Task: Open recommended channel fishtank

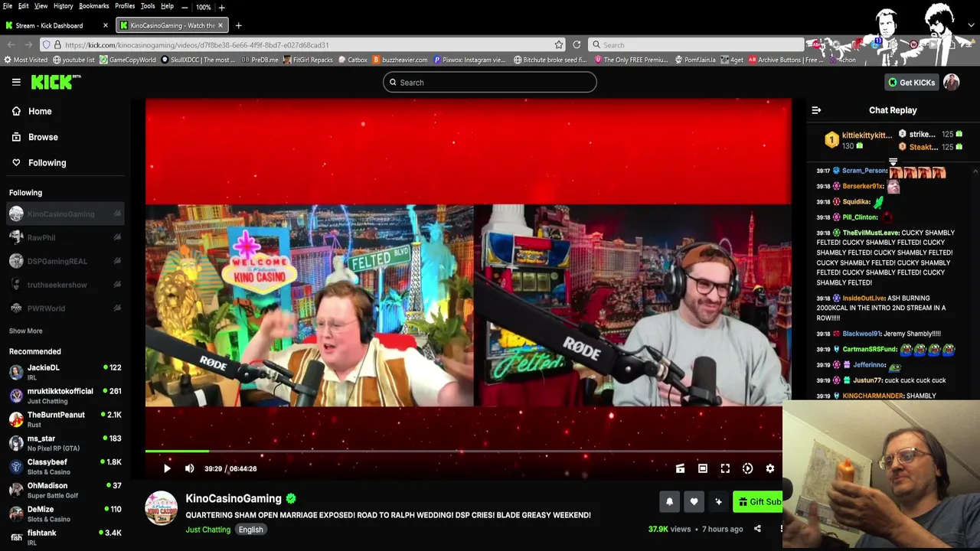Action: pos(65,537)
